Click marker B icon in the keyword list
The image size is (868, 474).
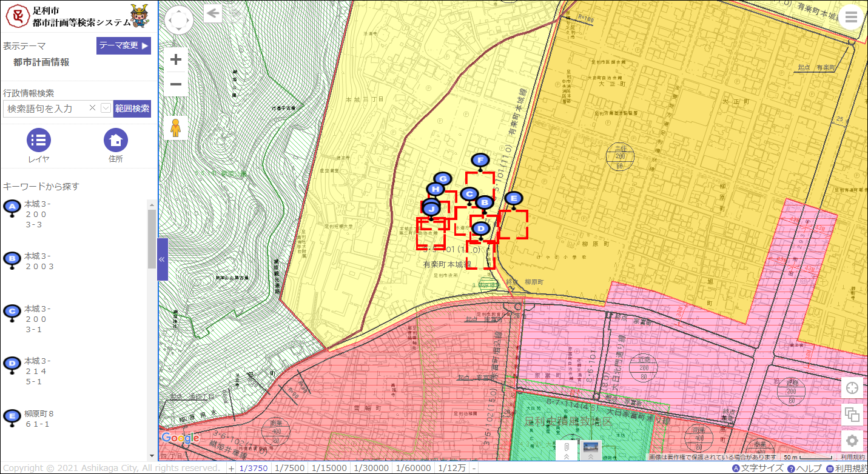tap(12, 260)
